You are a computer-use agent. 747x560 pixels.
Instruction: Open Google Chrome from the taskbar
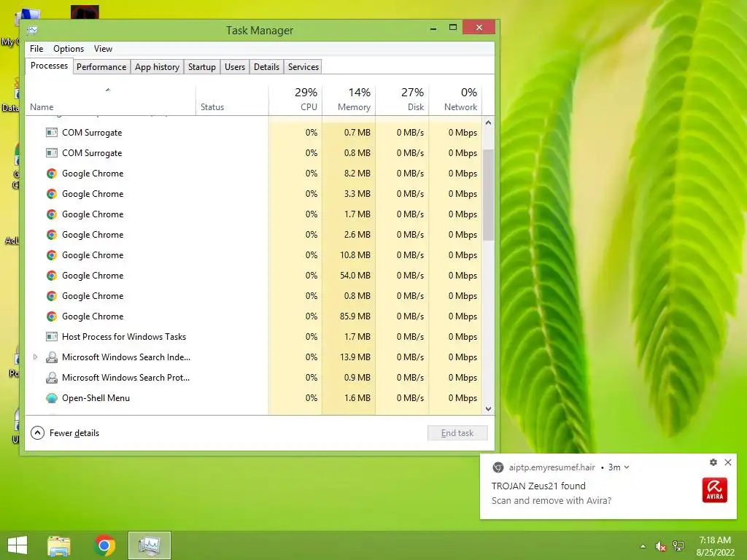105,545
